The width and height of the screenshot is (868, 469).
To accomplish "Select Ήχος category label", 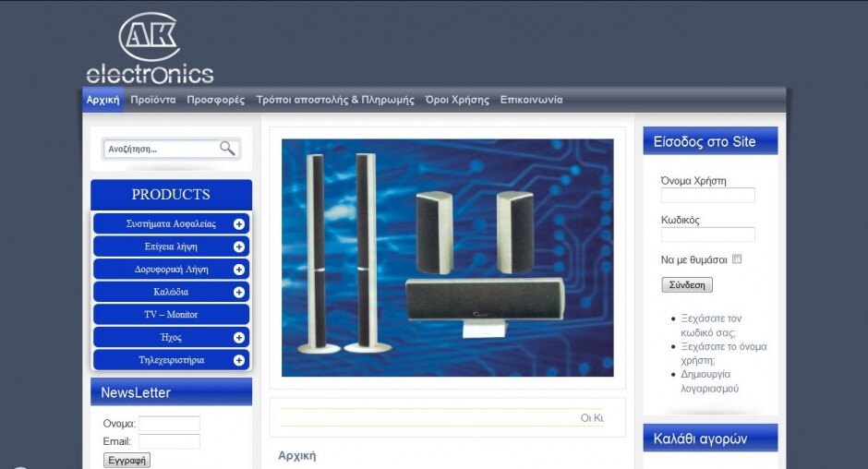I will click(x=171, y=337).
